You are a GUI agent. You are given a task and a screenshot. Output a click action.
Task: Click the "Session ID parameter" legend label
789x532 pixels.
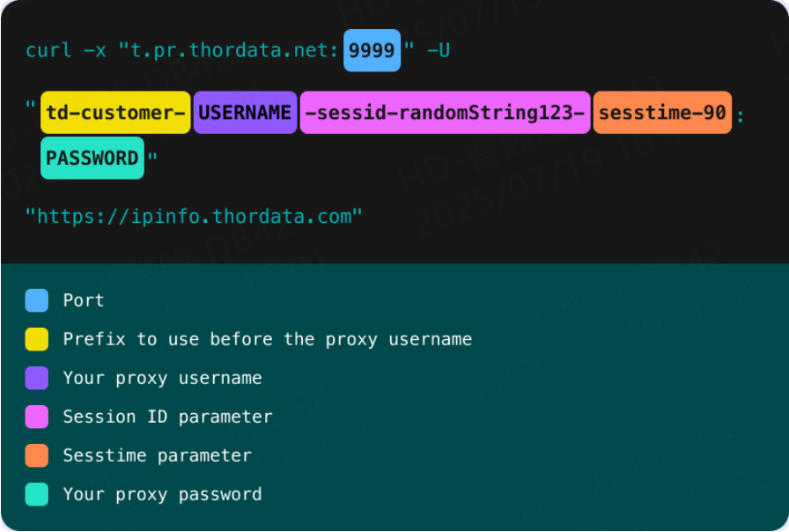pos(167,417)
